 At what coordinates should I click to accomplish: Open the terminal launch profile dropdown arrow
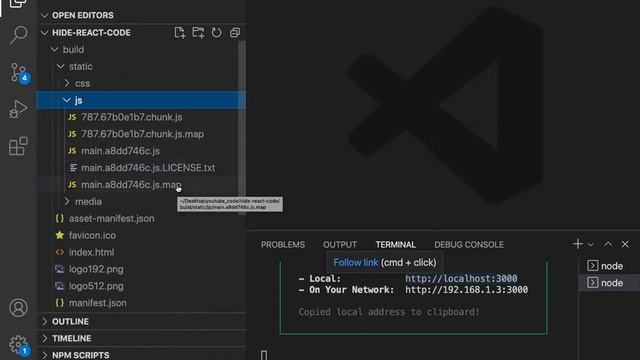pos(590,244)
